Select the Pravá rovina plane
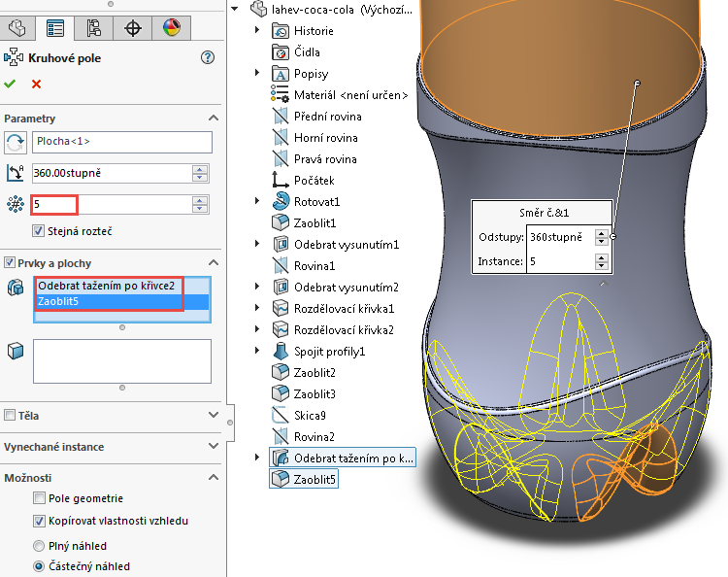This screenshot has width=728, height=577. (x=325, y=159)
